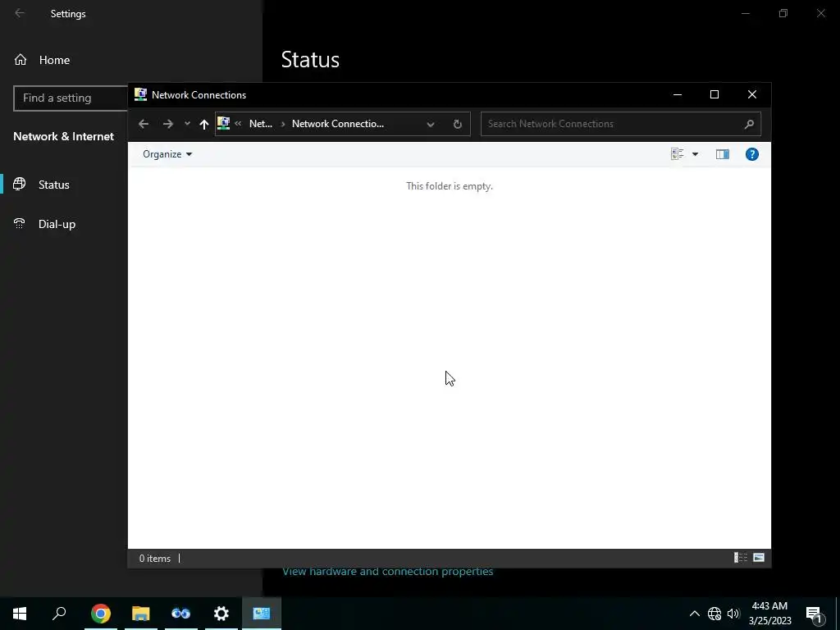This screenshot has width=840, height=630.
Task: Go up one folder level
Action: coord(203,124)
